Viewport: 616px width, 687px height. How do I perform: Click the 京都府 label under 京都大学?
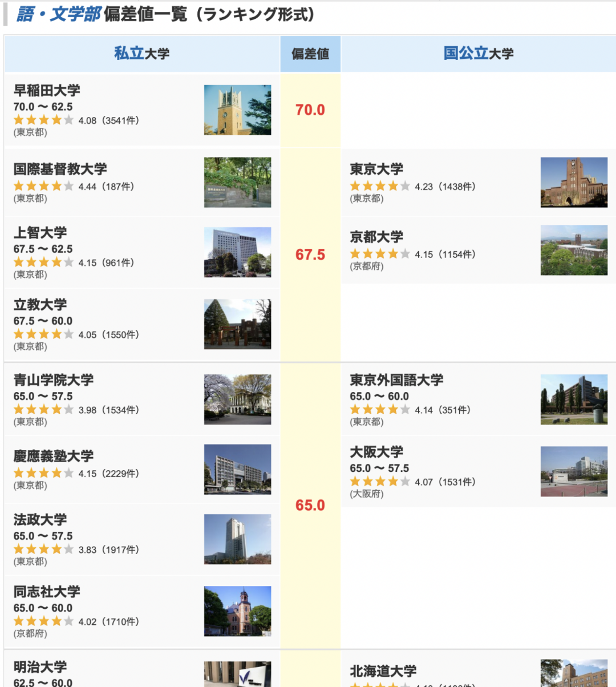(367, 266)
